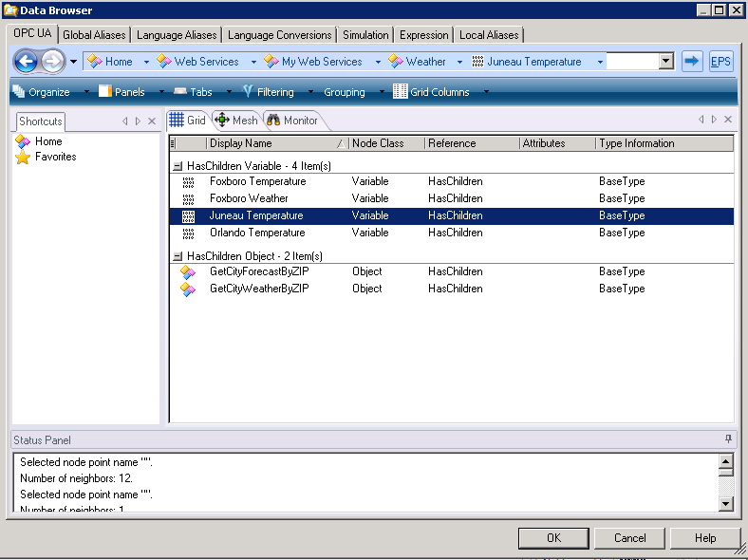Click the blue Go arrow button
Image resolution: width=748 pixels, height=560 pixels.
pos(692,62)
